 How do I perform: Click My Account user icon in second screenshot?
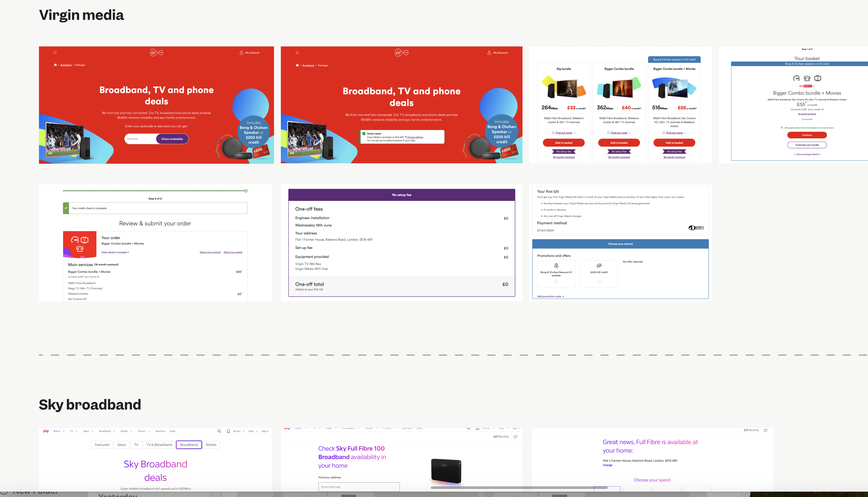pyautogui.click(x=489, y=52)
